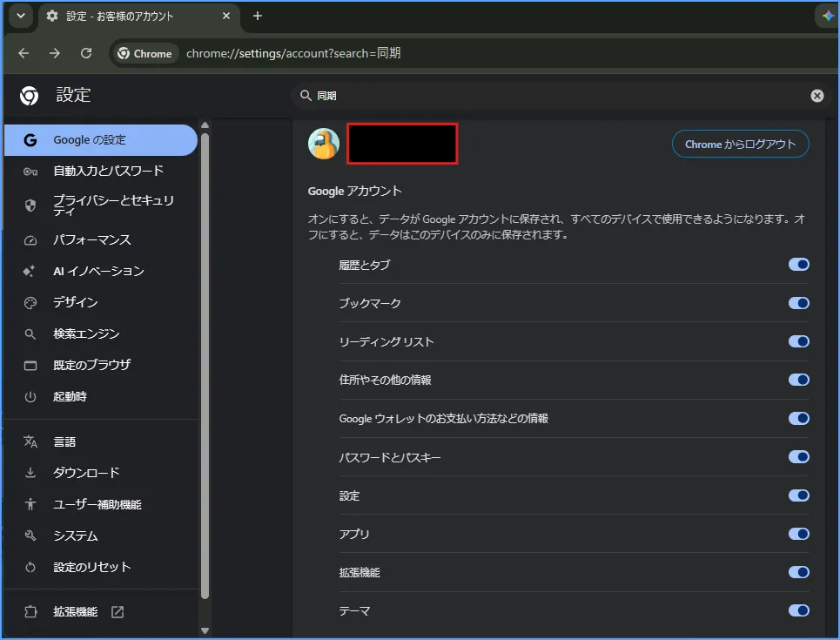The height and width of the screenshot is (640, 840).
Task: Open プライバシーとセキュリティ section
Action: click(101, 205)
